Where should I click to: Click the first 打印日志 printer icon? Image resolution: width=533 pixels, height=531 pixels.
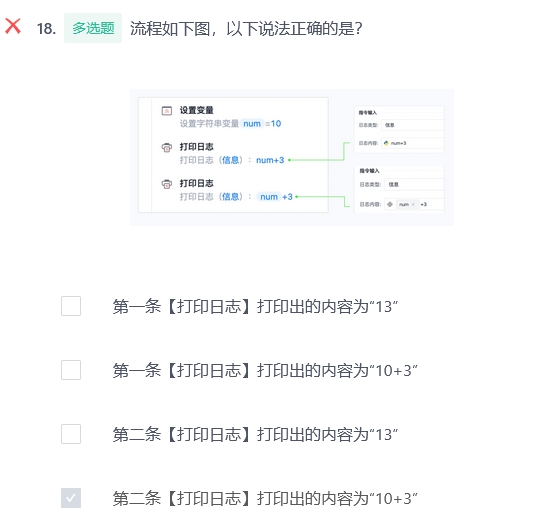(x=167, y=148)
